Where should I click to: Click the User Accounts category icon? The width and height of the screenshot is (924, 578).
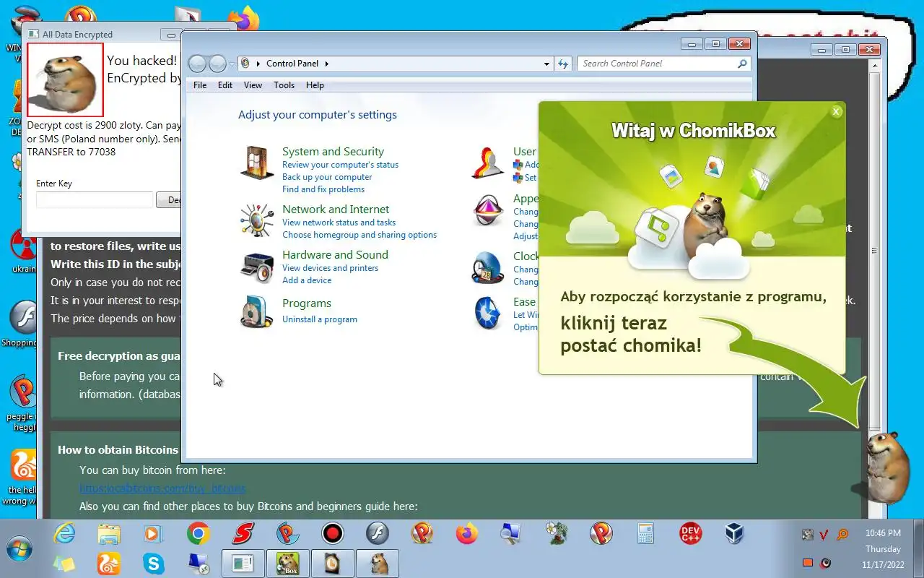(x=488, y=163)
